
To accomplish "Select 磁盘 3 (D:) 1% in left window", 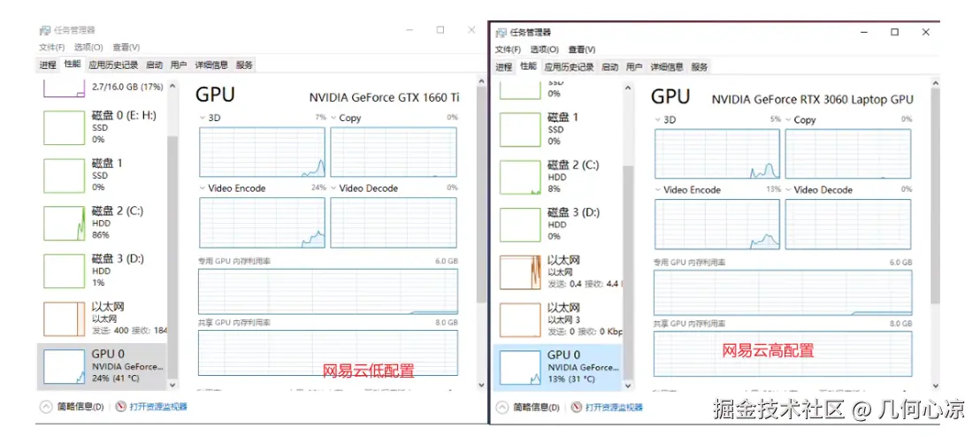I will click(x=102, y=272).
